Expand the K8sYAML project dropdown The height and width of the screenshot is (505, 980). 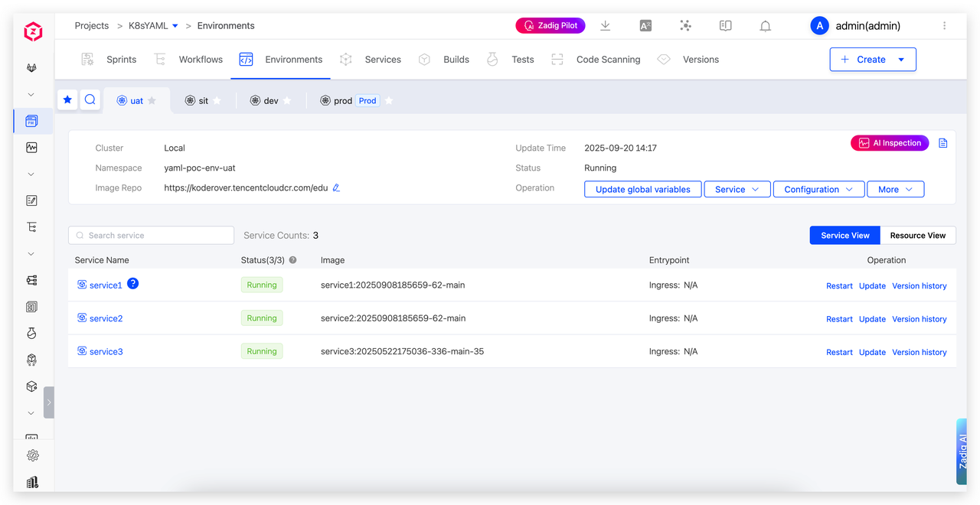175,26
